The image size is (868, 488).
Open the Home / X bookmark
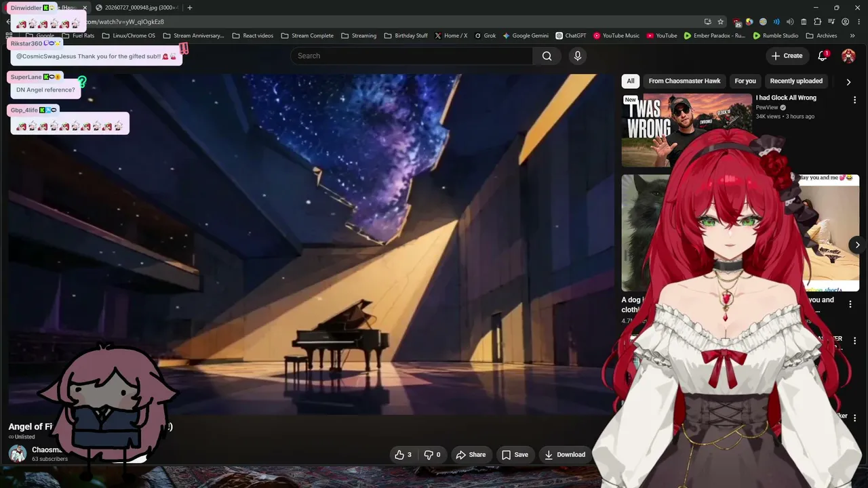click(x=451, y=35)
